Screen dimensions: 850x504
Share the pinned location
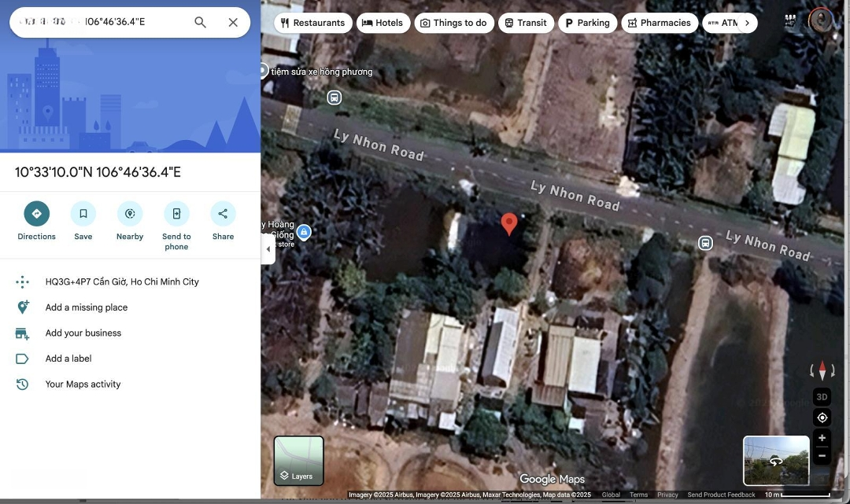[x=223, y=214]
